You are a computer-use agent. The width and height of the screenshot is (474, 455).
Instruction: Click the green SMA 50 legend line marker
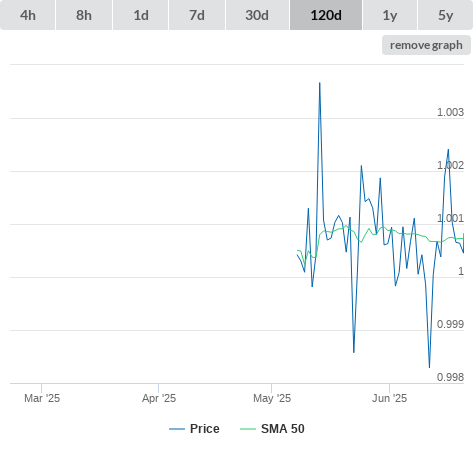[248, 429]
